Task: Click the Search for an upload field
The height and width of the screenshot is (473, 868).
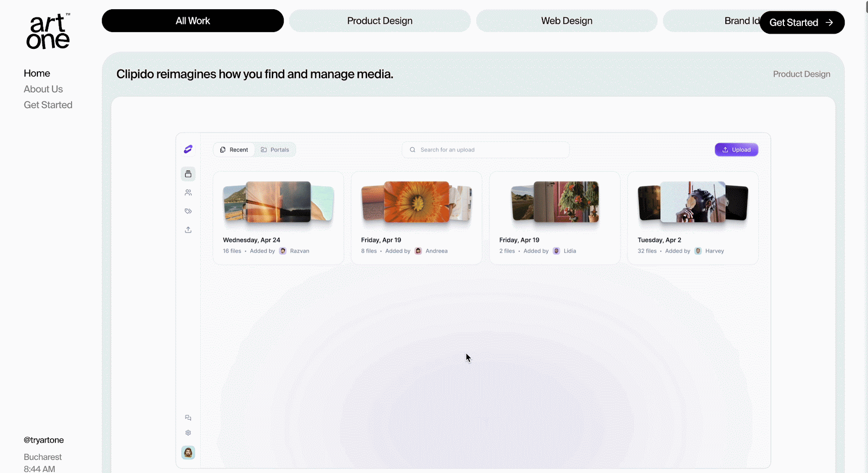Action: click(486, 150)
